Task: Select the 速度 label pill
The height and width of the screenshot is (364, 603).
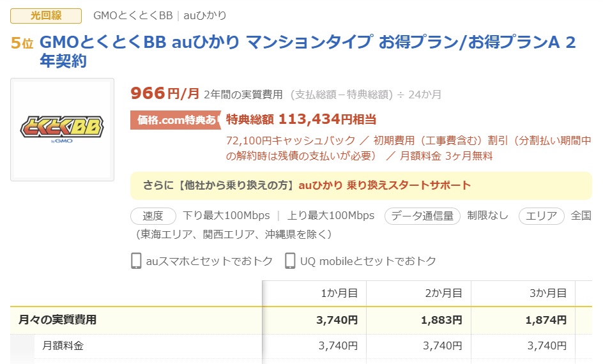Action: 153,216
